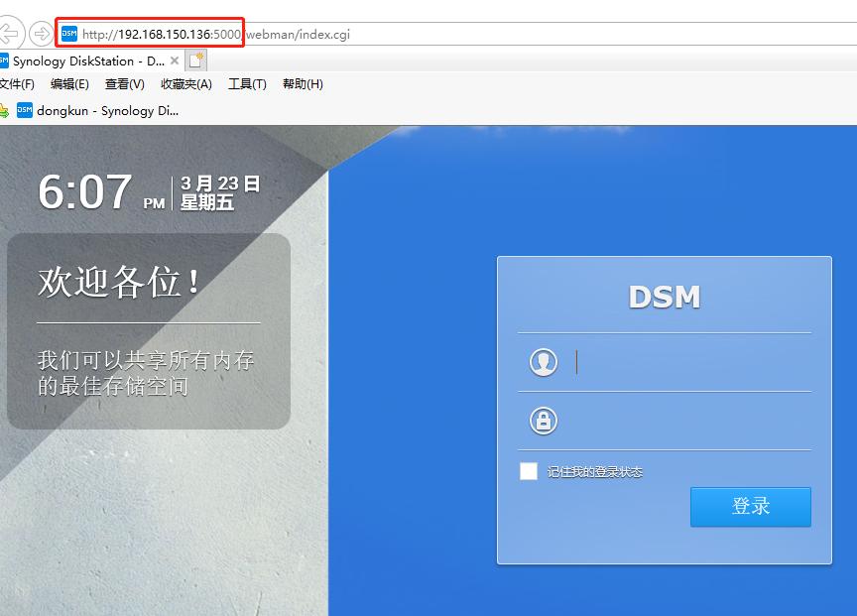Open the 帮助(H) menu
857x616 pixels.
[x=300, y=84]
